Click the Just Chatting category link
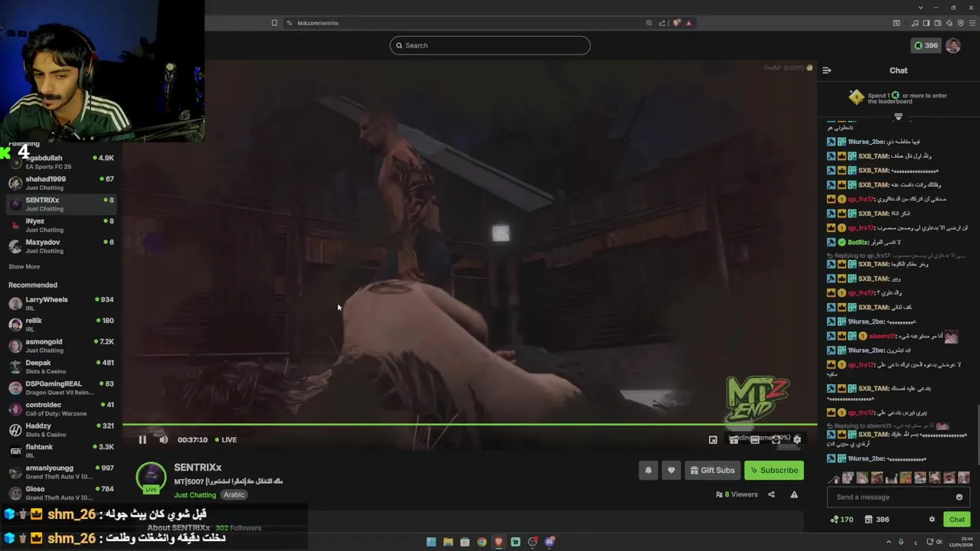 click(194, 495)
